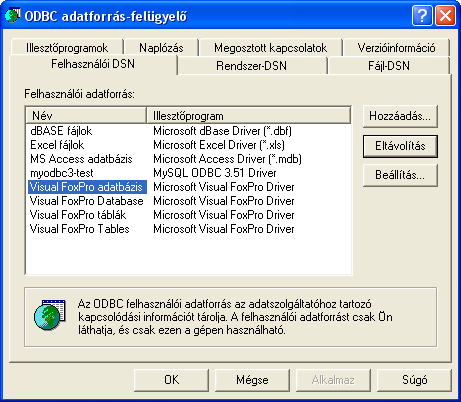The width and height of the screenshot is (461, 402).
Task: Confirm with the OK button
Action: pos(171,380)
